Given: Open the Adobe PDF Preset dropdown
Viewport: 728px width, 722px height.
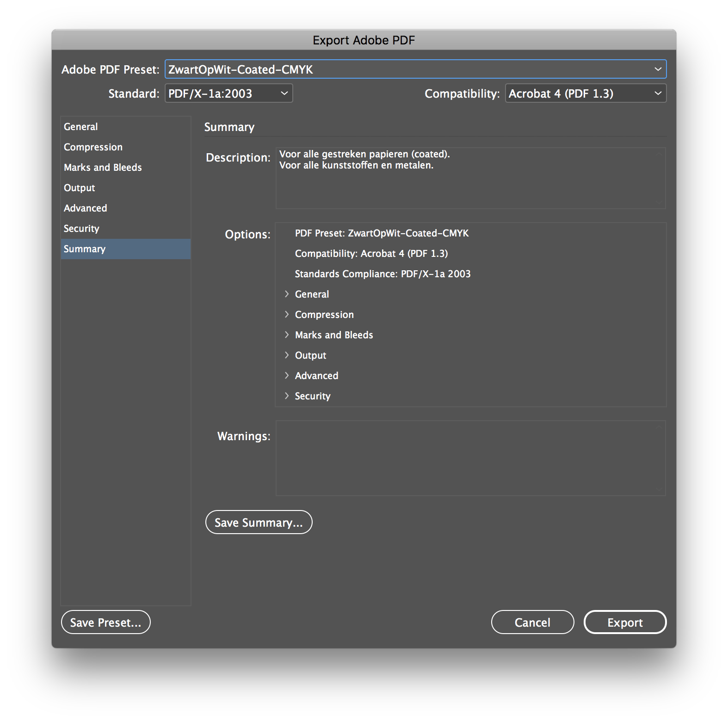Looking at the screenshot, I should point(415,69).
